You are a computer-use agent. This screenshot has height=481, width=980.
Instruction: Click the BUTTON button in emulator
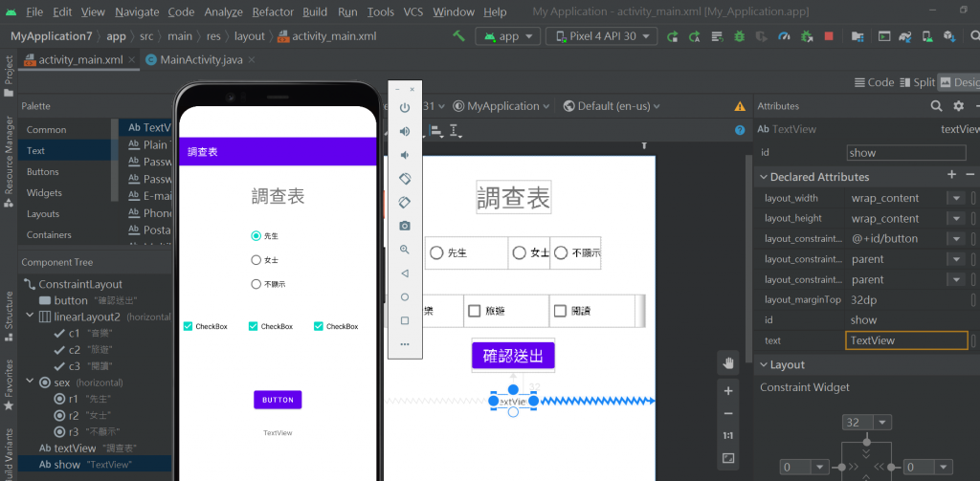point(278,400)
